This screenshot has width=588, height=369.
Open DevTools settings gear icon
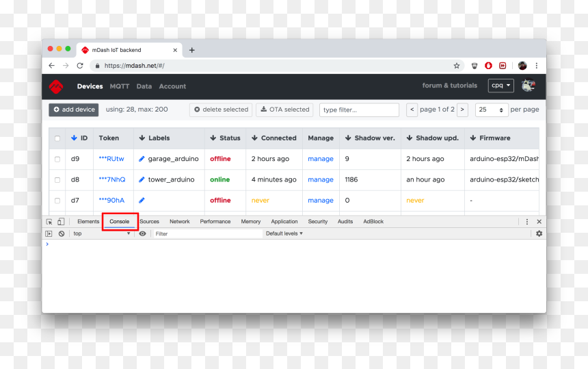(539, 233)
